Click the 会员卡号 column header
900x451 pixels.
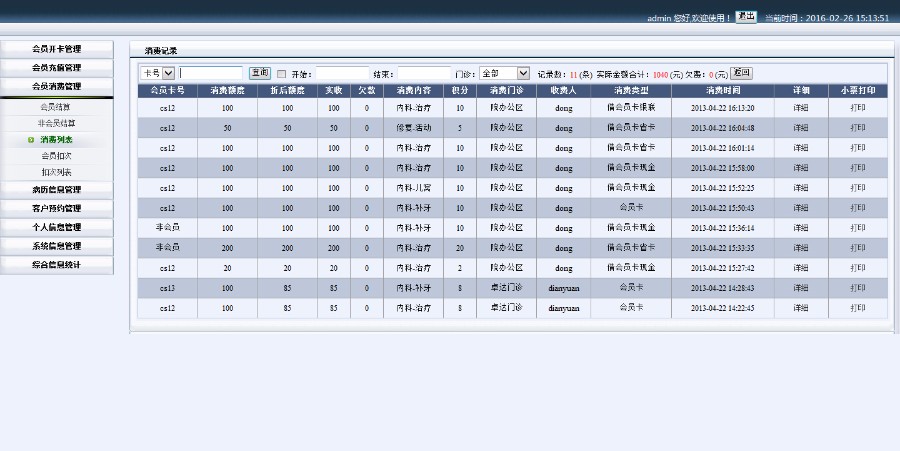(167, 91)
